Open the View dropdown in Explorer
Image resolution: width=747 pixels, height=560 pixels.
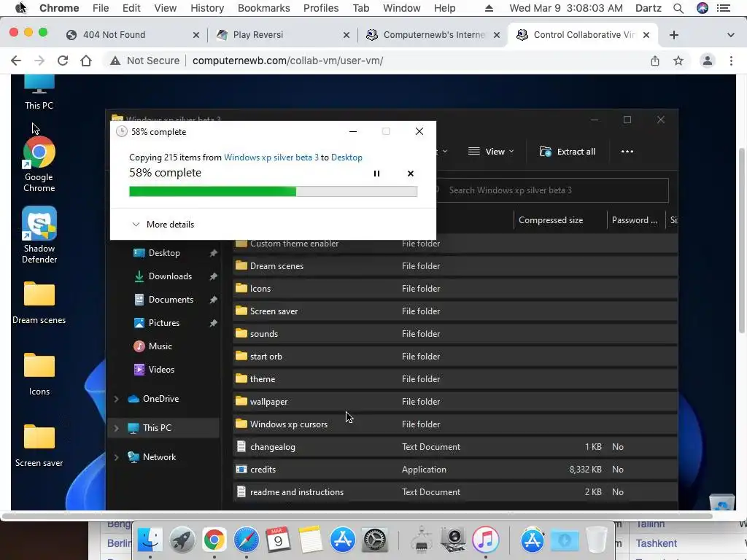[491, 152]
